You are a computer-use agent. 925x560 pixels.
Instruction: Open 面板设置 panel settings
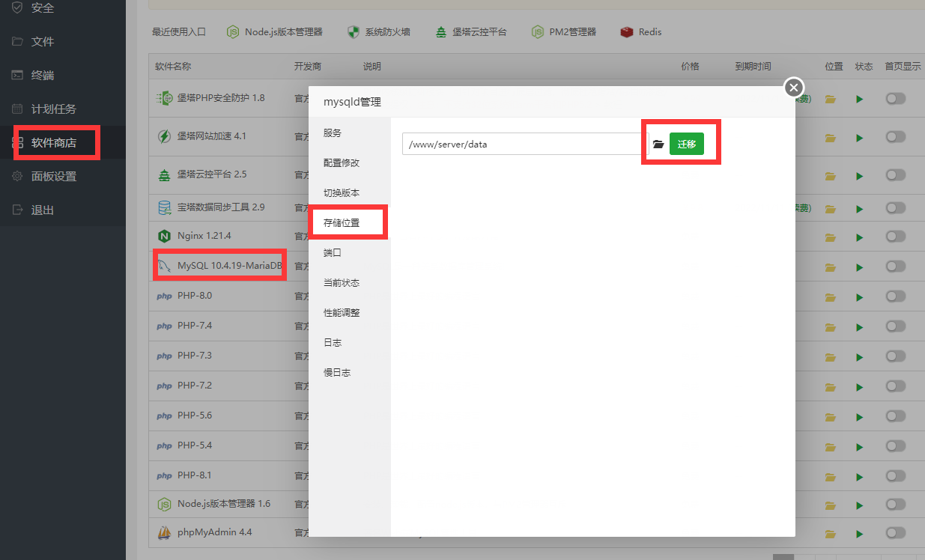coord(53,177)
